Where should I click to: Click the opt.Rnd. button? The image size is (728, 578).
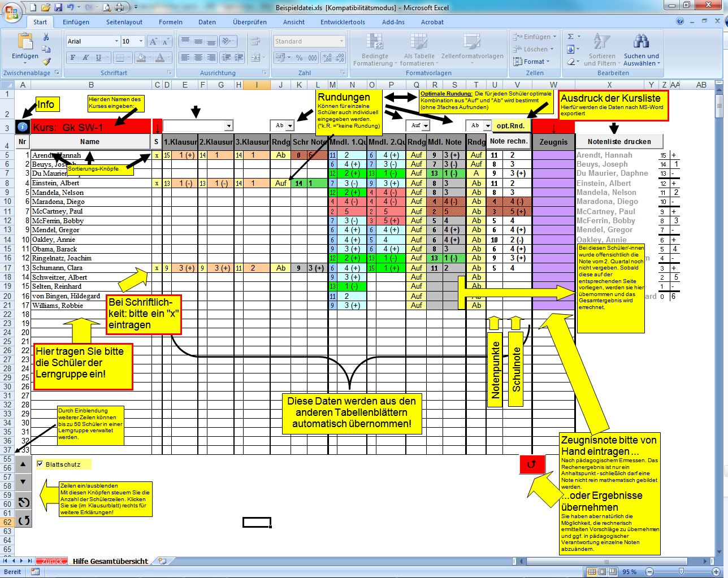pyautogui.click(x=511, y=126)
